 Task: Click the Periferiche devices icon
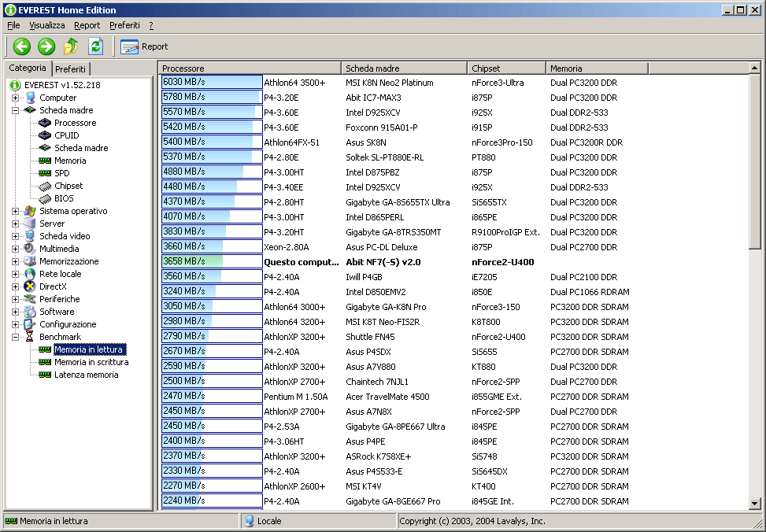click(x=30, y=299)
